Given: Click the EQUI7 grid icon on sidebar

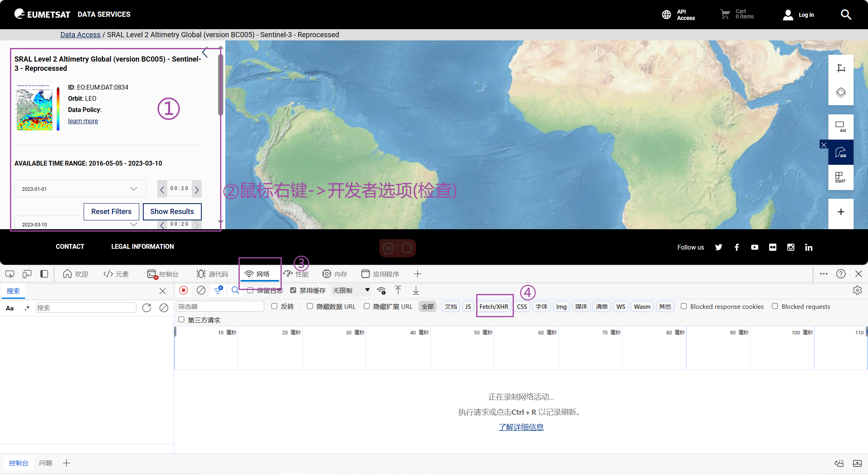Looking at the screenshot, I should [840, 178].
